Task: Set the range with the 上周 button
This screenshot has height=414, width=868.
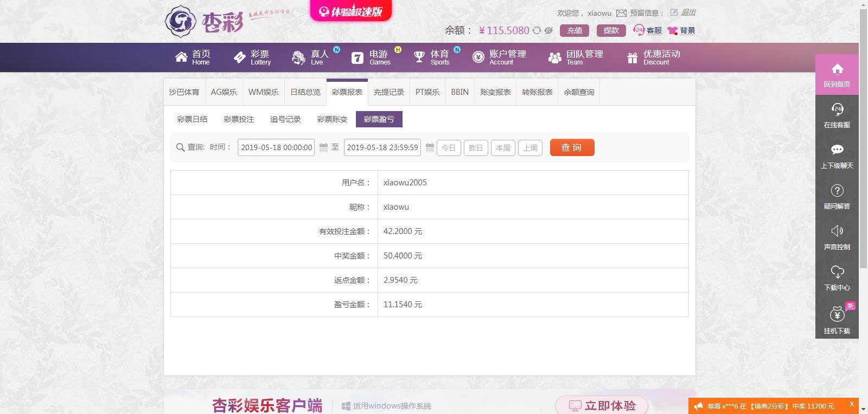Action: 530,148
